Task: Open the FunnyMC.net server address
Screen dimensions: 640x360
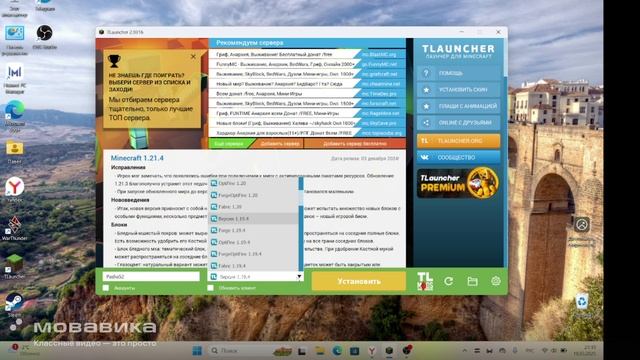Action: click(379, 64)
